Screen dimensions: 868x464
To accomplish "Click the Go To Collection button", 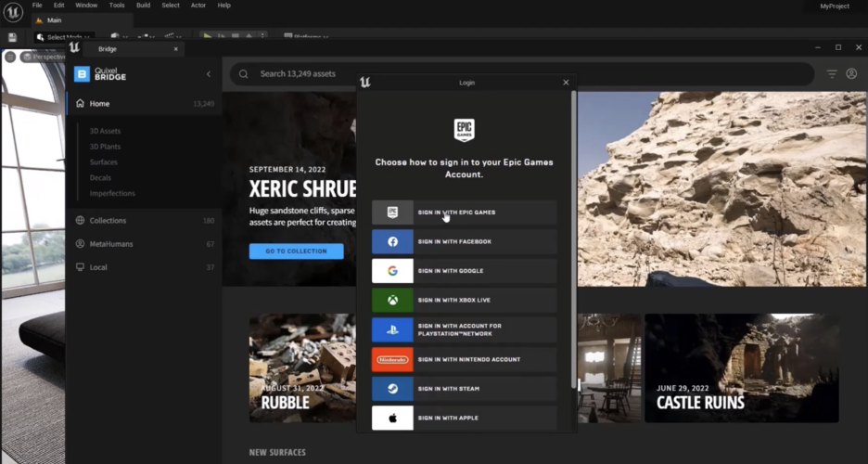I will pos(296,251).
